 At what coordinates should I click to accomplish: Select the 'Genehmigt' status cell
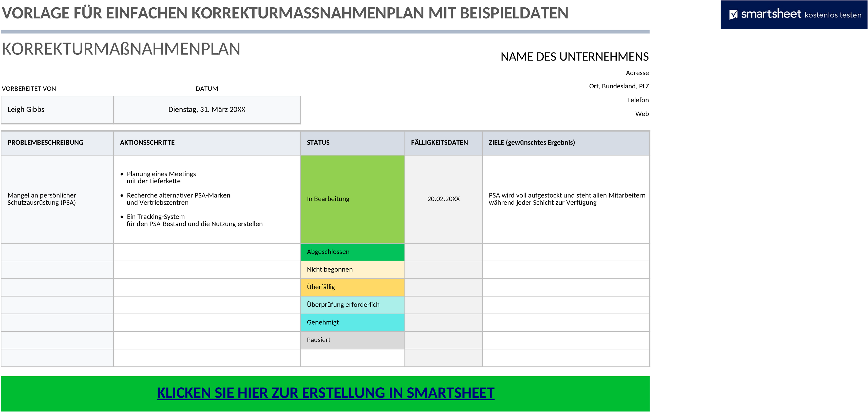click(x=352, y=322)
